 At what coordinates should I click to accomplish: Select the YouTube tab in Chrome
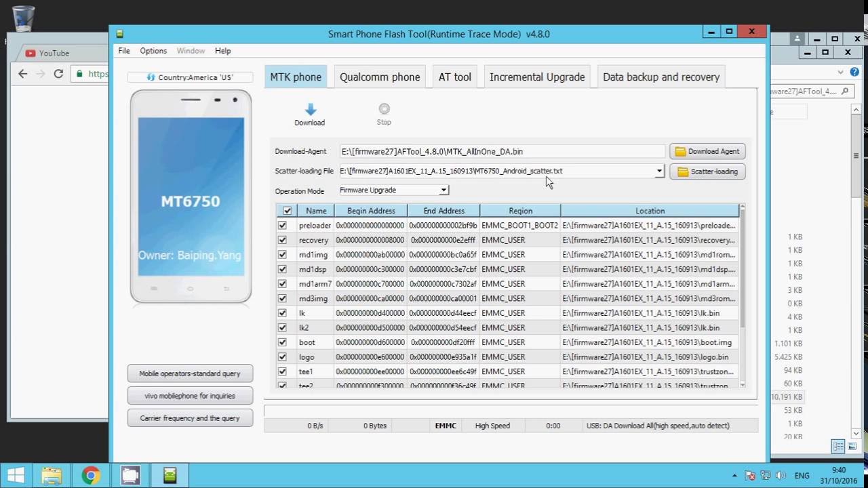tap(54, 53)
